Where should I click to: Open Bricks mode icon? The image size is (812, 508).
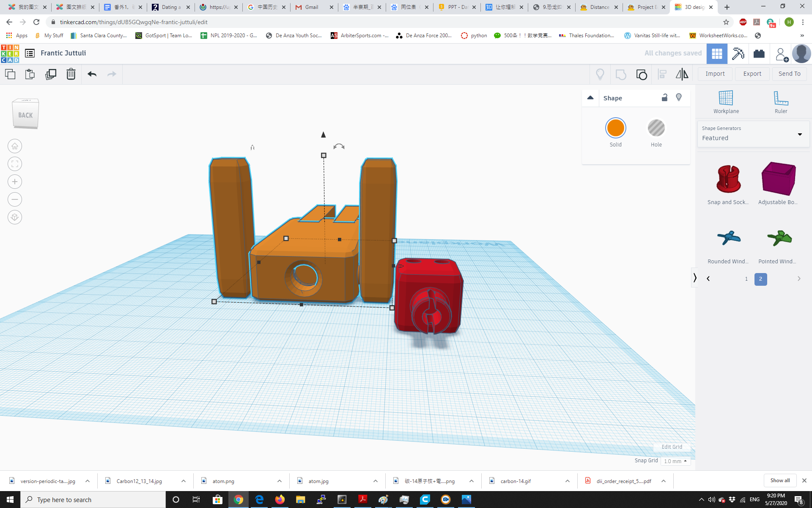(x=759, y=54)
